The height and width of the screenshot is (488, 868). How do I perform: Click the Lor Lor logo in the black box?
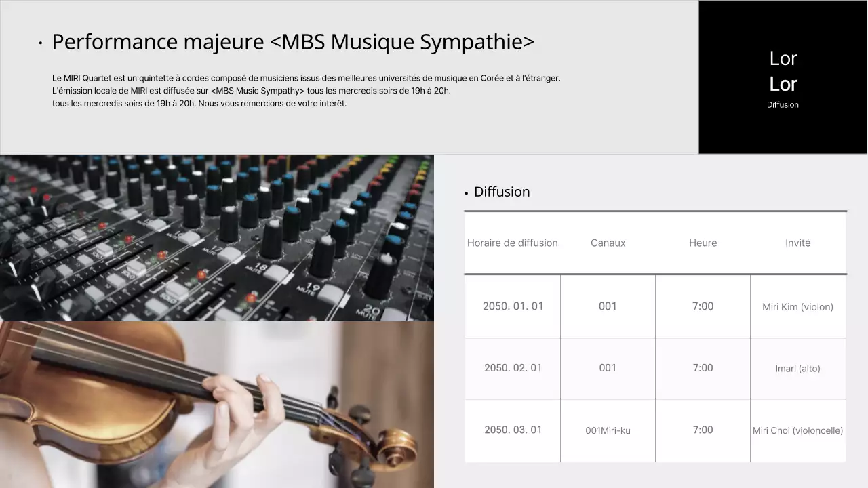pyautogui.click(x=783, y=70)
